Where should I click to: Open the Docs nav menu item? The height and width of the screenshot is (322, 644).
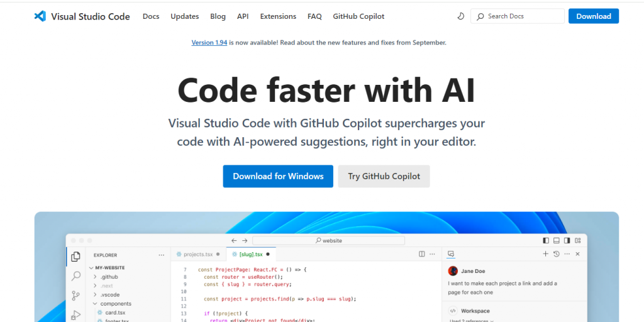[151, 16]
